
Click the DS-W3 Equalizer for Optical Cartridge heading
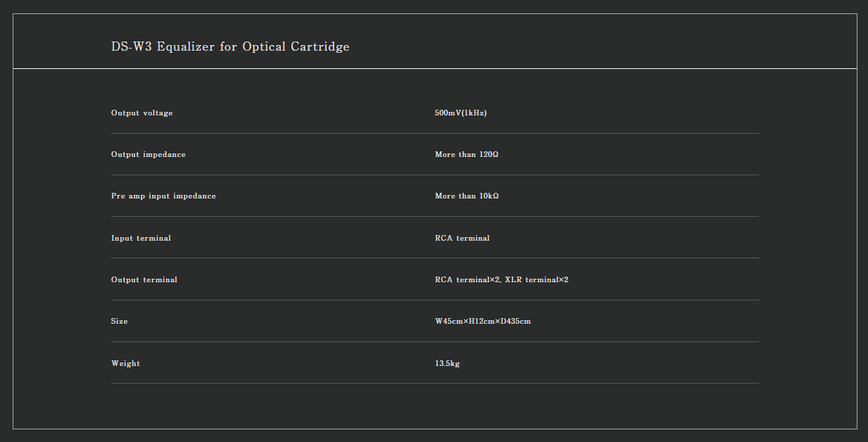[230, 47]
